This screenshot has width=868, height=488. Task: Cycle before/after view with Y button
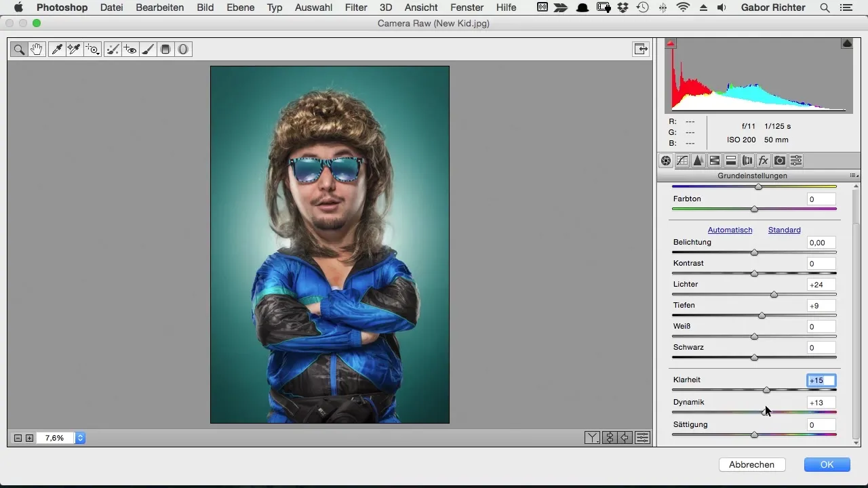(593, 437)
